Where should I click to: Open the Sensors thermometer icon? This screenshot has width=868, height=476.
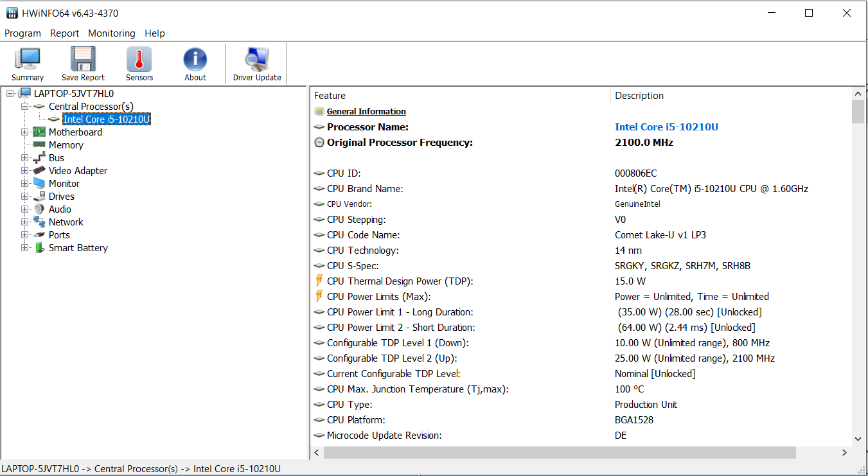(x=139, y=60)
